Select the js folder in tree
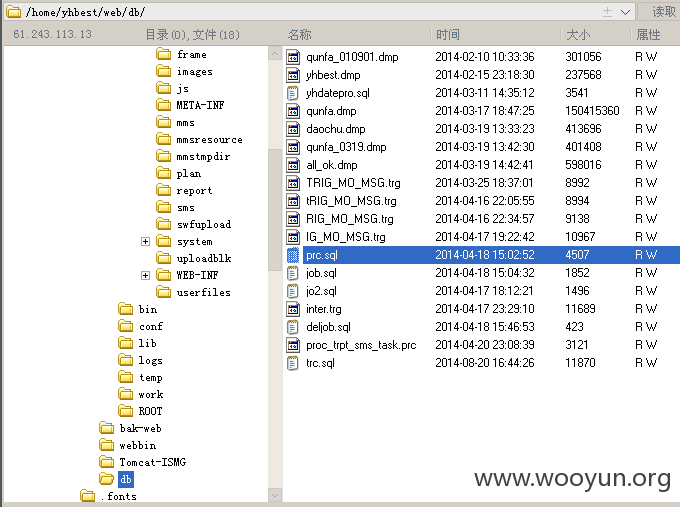Screen dimensions: 680x507 (183, 88)
